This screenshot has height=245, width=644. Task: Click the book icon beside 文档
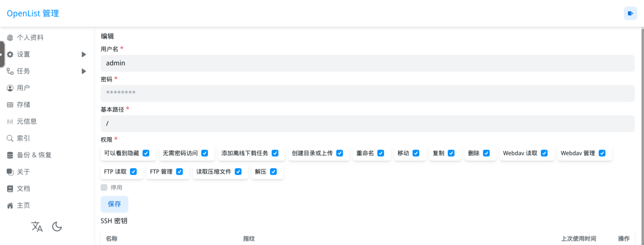(10, 189)
